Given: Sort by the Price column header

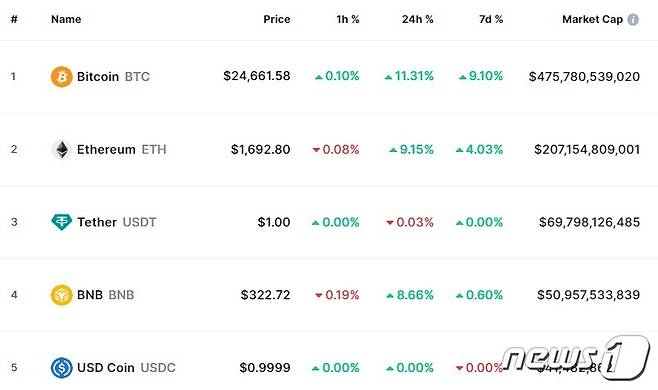Looking at the screenshot, I should [x=277, y=19].
